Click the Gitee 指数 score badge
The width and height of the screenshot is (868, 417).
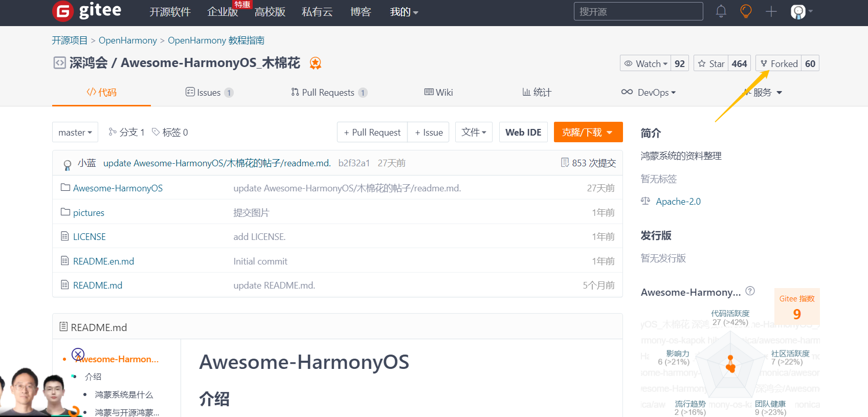click(797, 306)
